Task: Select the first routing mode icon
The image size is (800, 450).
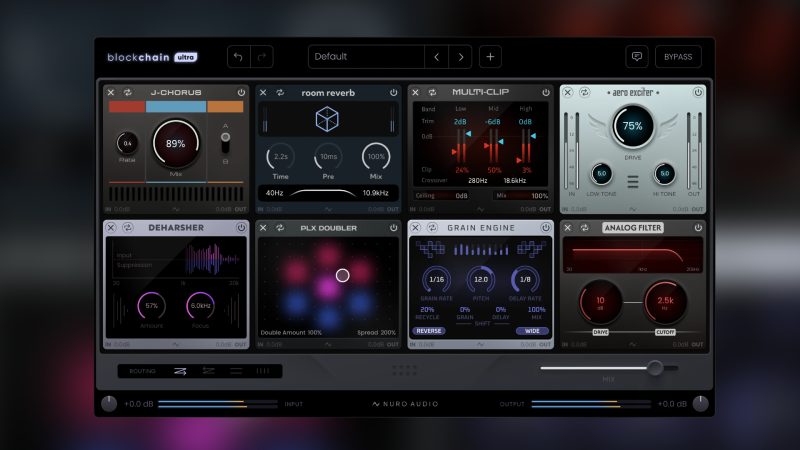Action: click(180, 371)
